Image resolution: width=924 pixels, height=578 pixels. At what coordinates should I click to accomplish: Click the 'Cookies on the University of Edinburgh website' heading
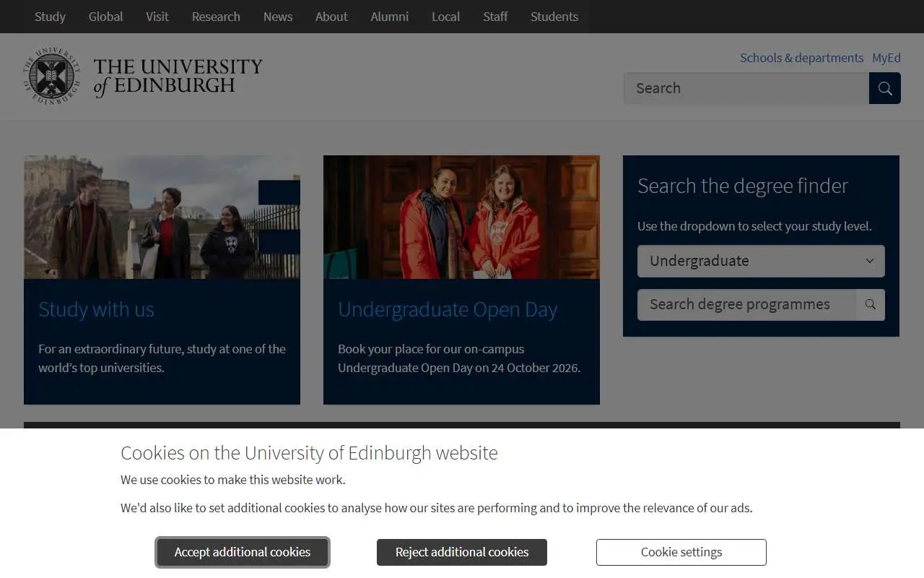[x=309, y=453]
